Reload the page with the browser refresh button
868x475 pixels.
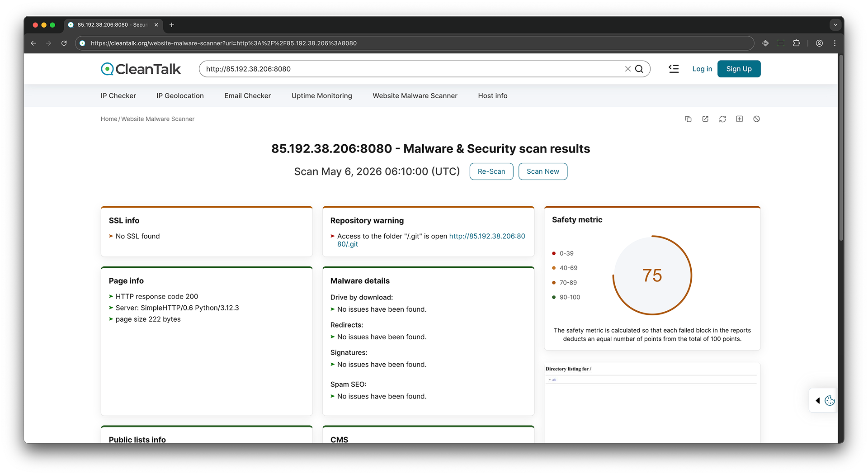pos(64,43)
